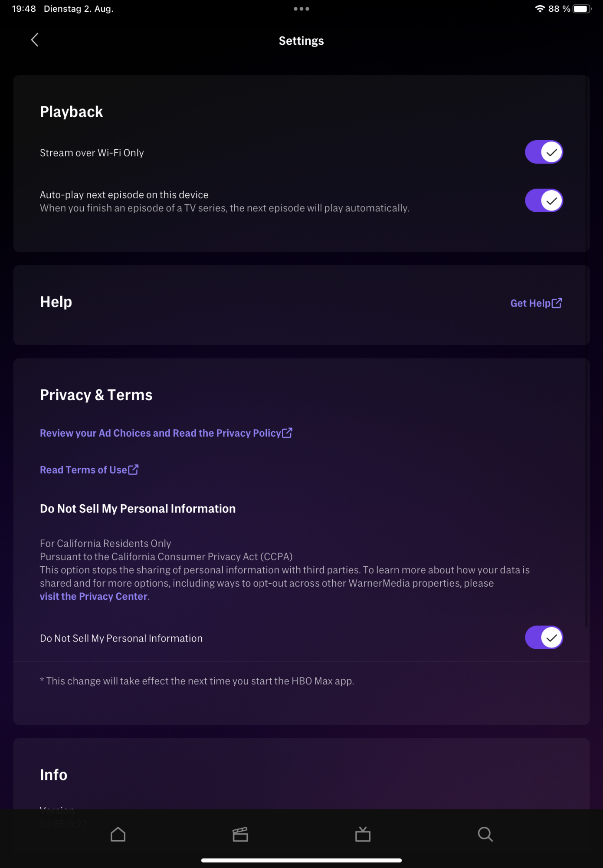Open Read Terms of Use link

coord(83,470)
